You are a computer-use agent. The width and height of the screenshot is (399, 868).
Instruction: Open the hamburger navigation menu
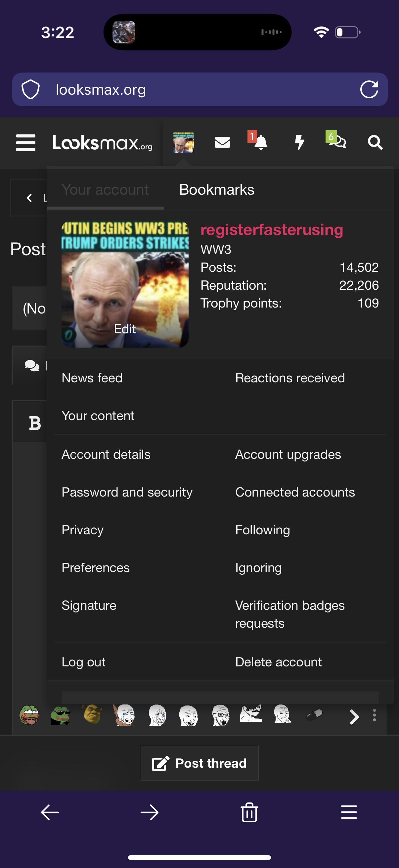pyautogui.click(x=25, y=143)
